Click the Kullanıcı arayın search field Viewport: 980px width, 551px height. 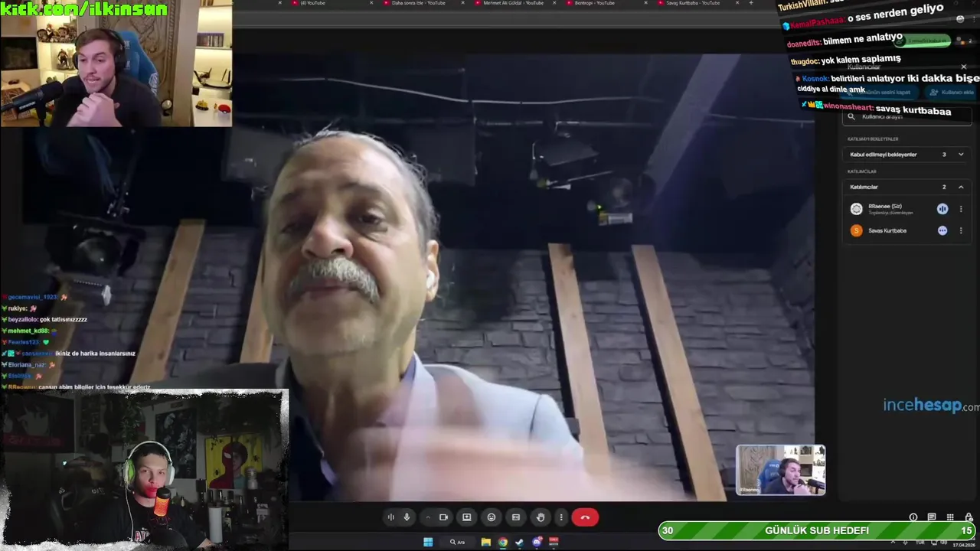click(907, 116)
